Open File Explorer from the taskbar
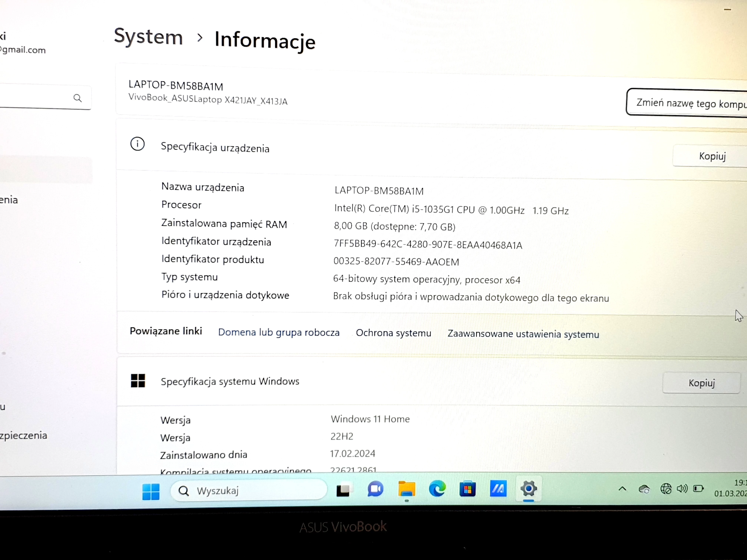The image size is (747, 560). (407, 489)
